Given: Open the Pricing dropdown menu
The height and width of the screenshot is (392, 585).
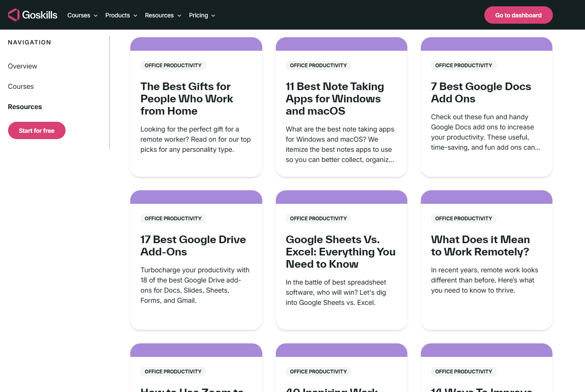Looking at the screenshot, I should (202, 15).
